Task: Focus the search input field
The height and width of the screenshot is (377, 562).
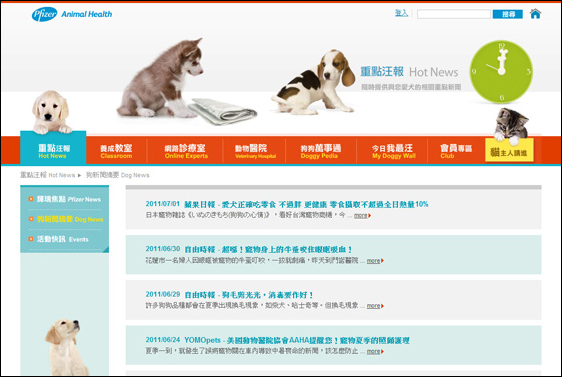Action: (x=453, y=14)
